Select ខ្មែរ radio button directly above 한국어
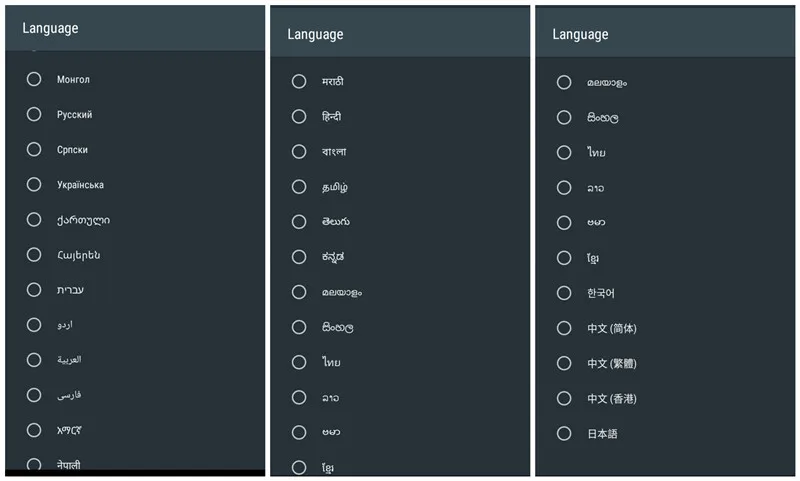800x481 pixels. click(x=564, y=258)
